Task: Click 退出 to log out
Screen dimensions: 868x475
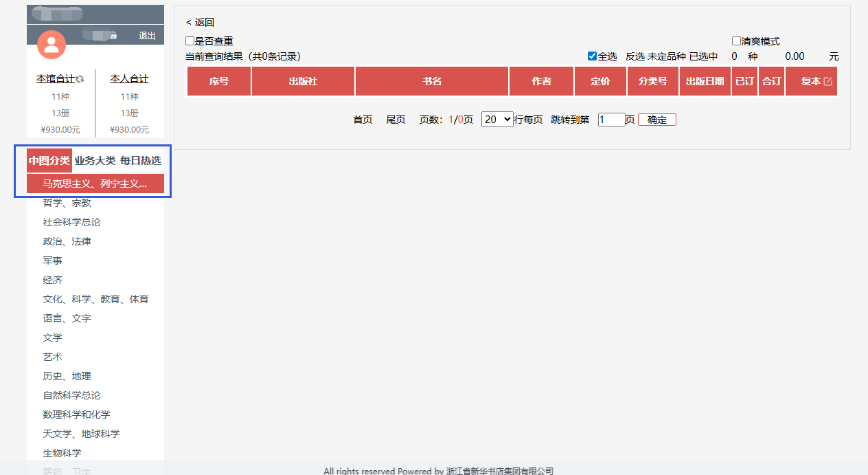Action: click(x=147, y=36)
